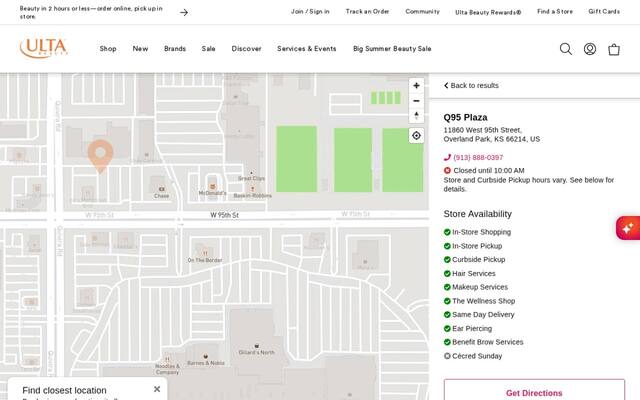Open the New menu
Screen dimensions: 640x400
pyautogui.click(x=140, y=49)
